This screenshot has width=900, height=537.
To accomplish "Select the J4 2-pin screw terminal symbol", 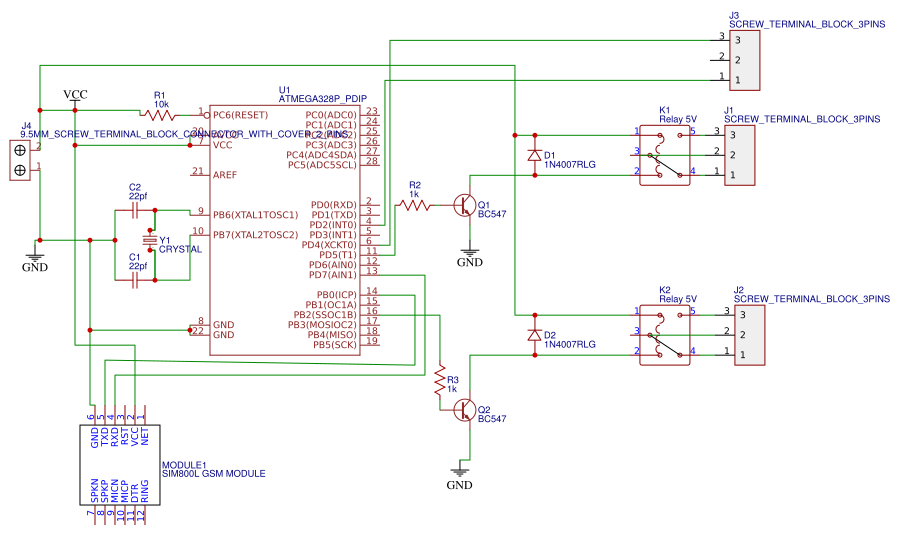I will point(20,161).
